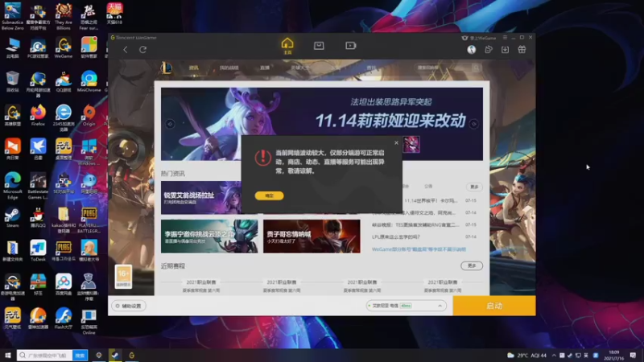Show hidden tray icons with the taskbar chevron
Image resolution: width=644 pixels, height=362 pixels.
point(554,356)
